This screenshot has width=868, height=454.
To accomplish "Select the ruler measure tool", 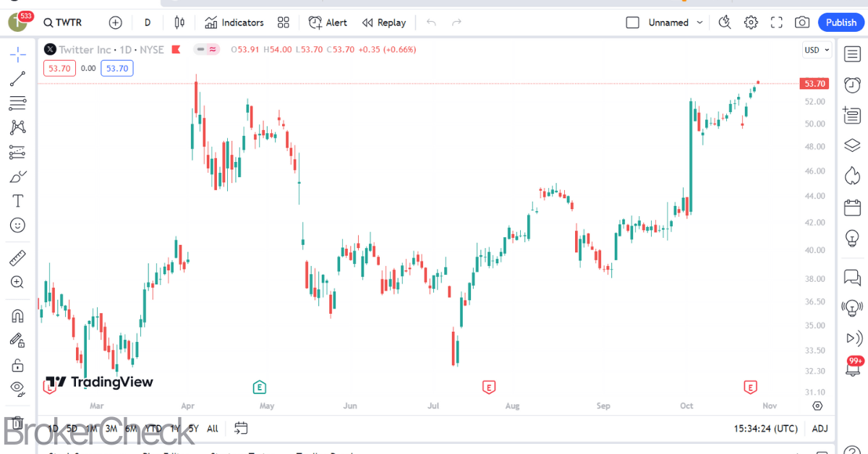I will click(18, 258).
